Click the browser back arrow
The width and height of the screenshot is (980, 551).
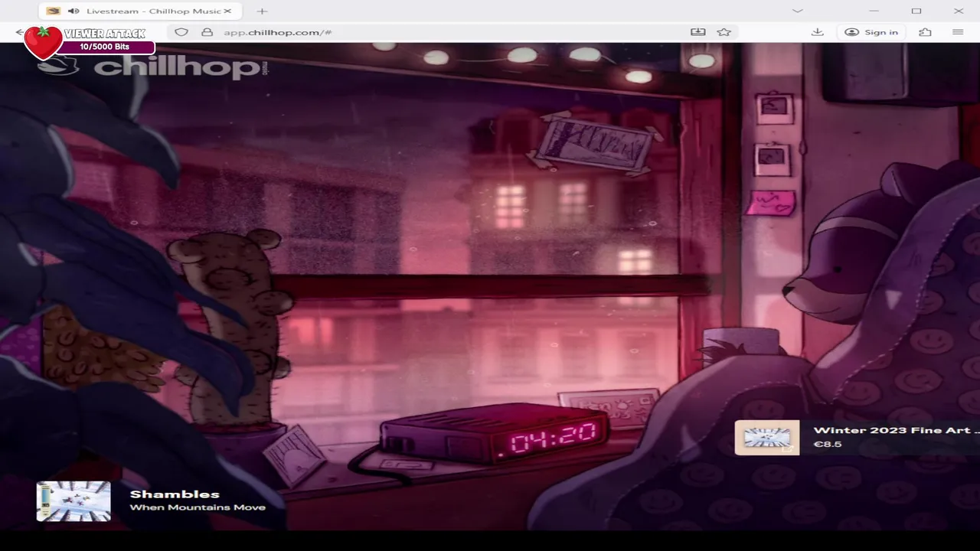click(19, 32)
